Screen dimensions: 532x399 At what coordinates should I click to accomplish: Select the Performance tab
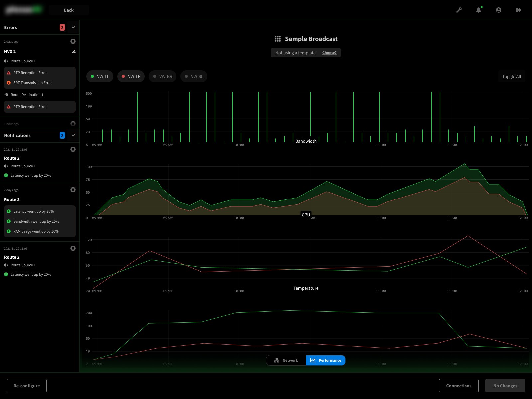[x=326, y=360]
